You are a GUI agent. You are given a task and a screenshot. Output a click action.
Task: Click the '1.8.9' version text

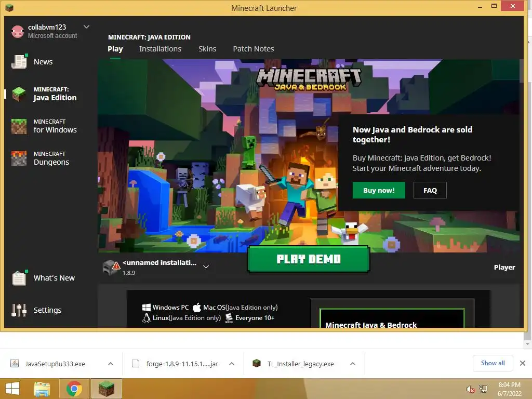click(x=129, y=273)
